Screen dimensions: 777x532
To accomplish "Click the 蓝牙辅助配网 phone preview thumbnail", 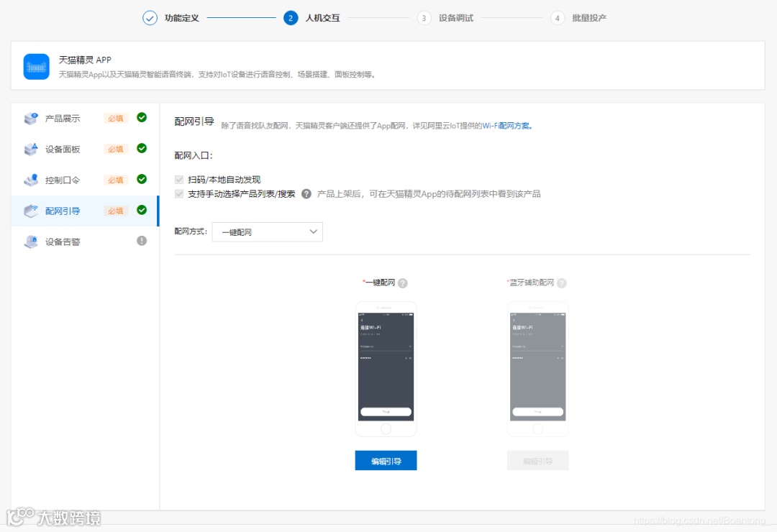I will pos(537,369).
